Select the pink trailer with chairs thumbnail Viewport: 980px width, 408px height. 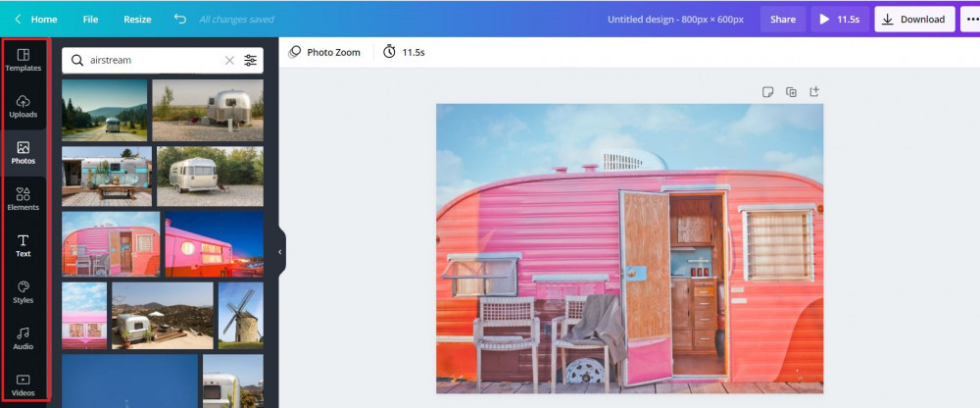[111, 244]
